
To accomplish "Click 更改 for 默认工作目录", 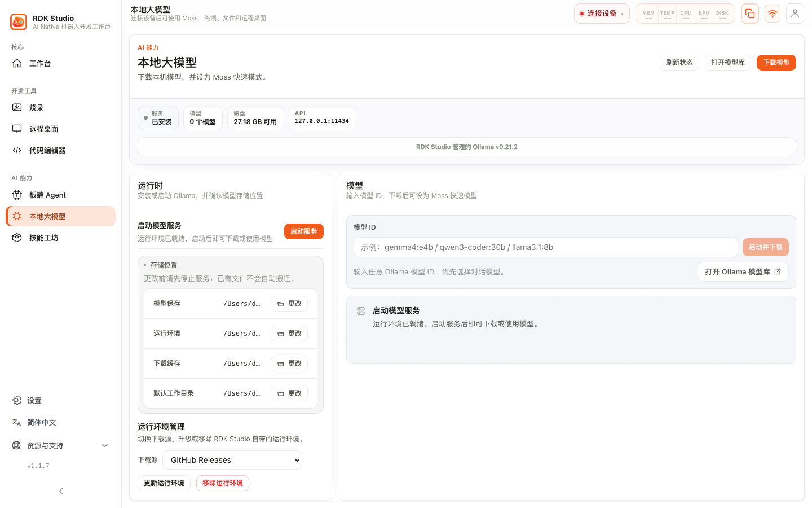I will [x=289, y=393].
